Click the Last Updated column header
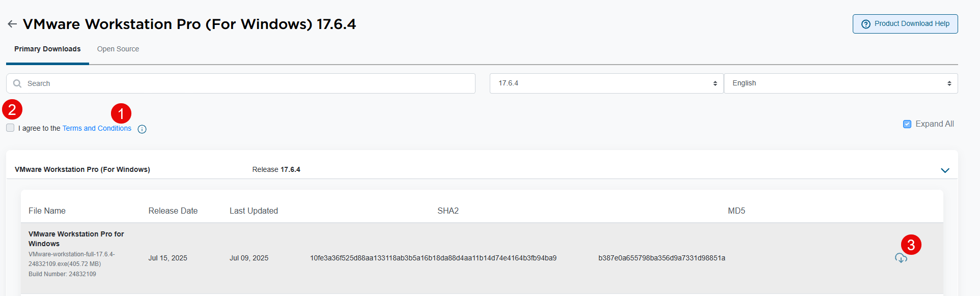The width and height of the screenshot is (980, 296). (x=254, y=211)
